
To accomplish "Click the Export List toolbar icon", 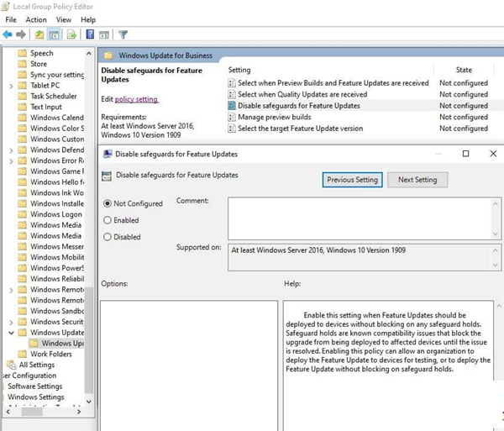I will tap(72, 34).
